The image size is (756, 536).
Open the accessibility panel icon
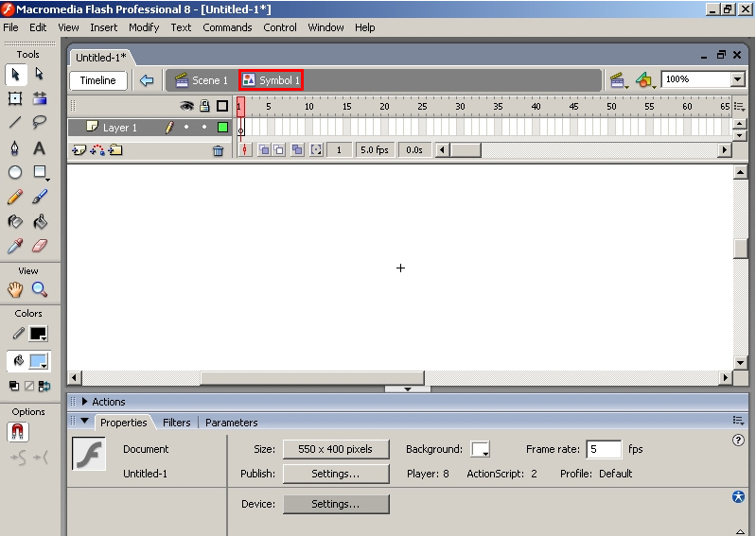pos(739,496)
